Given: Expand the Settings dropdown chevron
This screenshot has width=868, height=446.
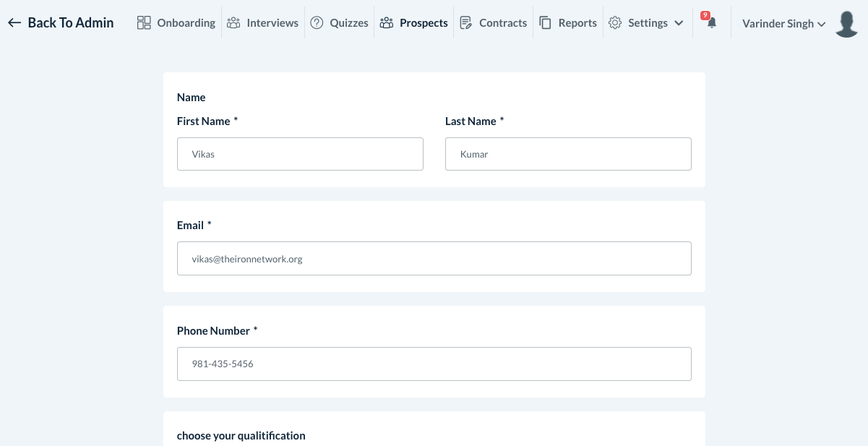Looking at the screenshot, I should [679, 23].
